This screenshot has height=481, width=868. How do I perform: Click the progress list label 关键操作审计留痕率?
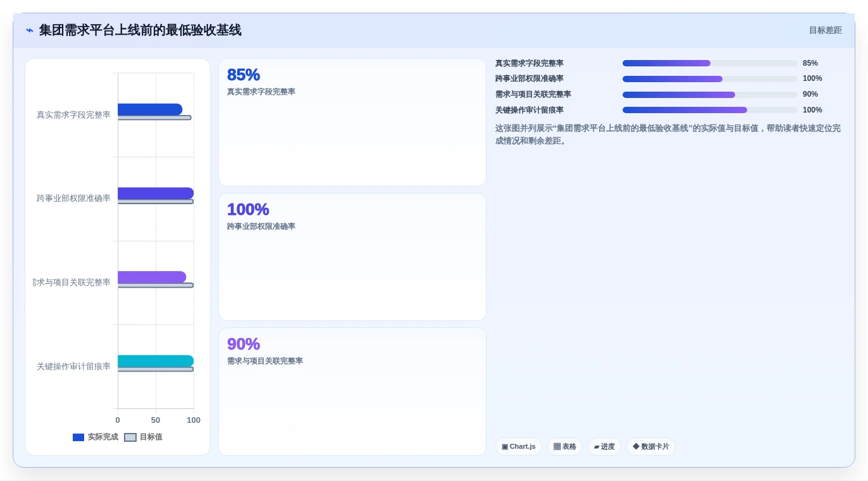(530, 110)
